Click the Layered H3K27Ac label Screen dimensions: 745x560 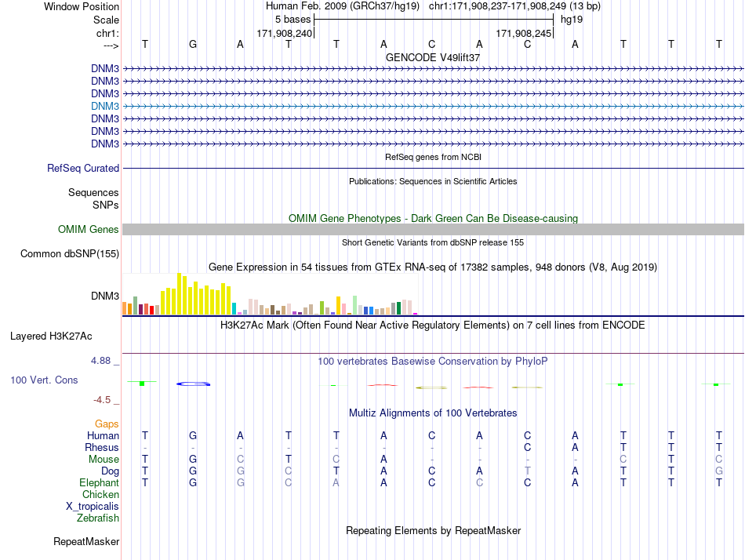pyautogui.click(x=51, y=336)
